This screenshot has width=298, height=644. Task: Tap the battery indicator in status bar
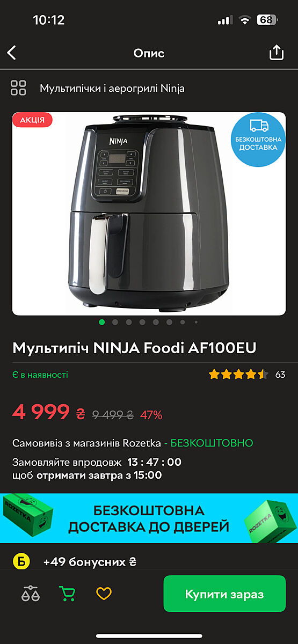(x=267, y=20)
